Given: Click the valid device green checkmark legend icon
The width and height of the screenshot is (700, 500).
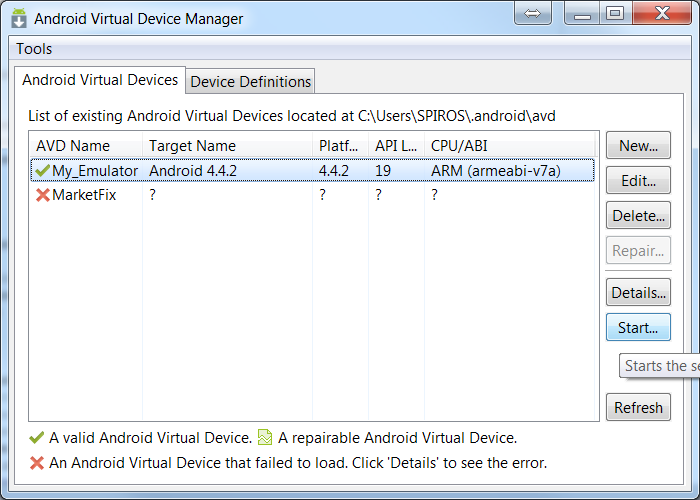Looking at the screenshot, I should pyautogui.click(x=37, y=438).
